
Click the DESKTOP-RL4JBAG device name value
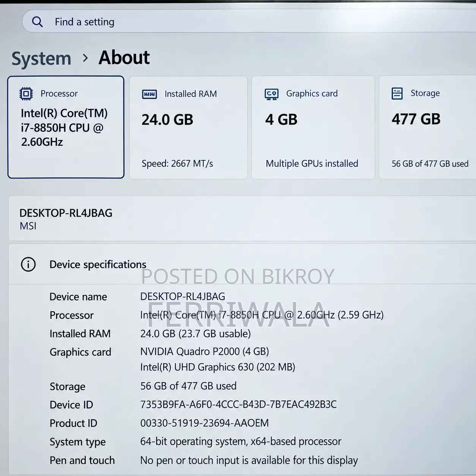[x=183, y=296]
